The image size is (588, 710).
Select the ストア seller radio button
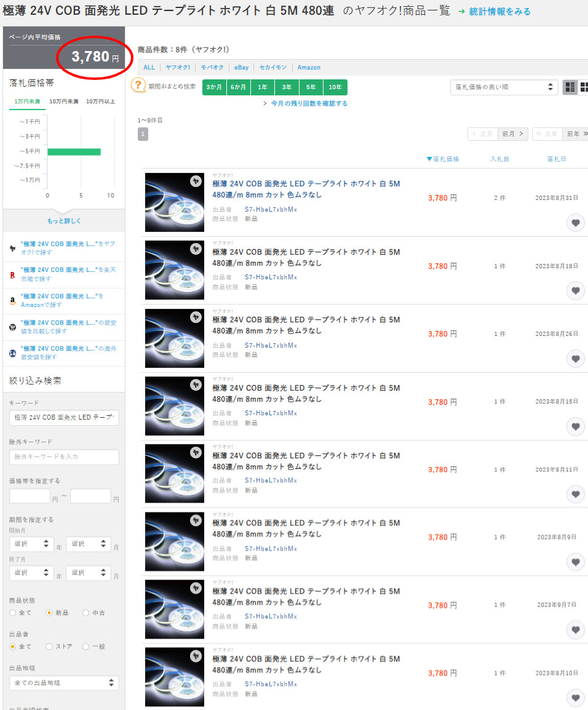coord(49,647)
